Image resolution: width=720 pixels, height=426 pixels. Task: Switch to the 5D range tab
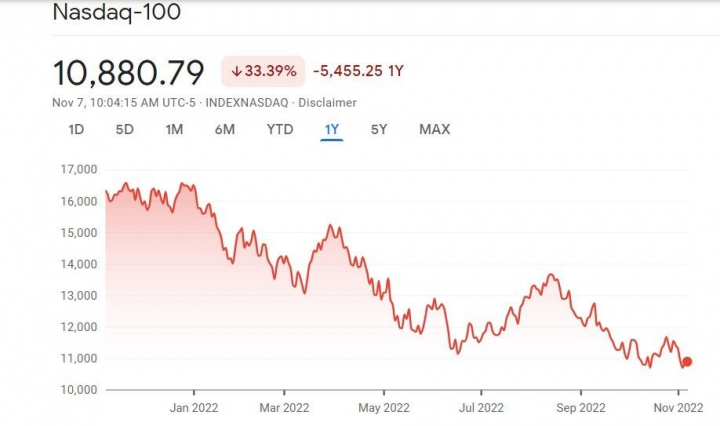coord(124,129)
